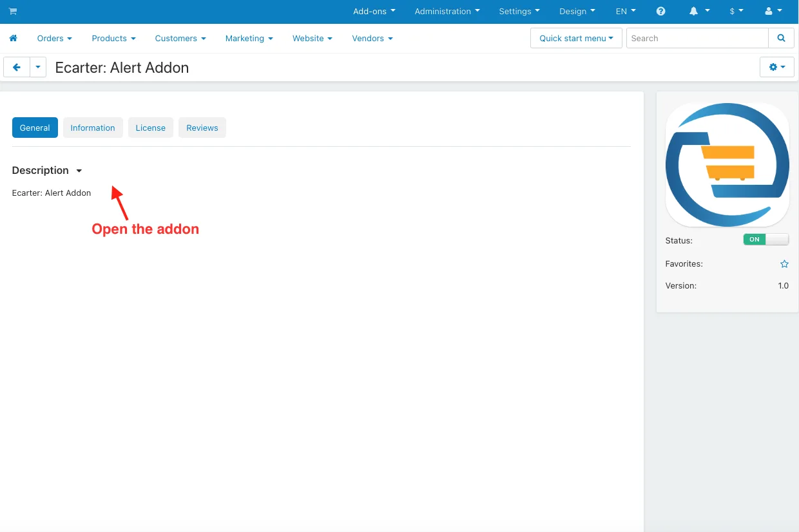Open the gear actions menu
The width and height of the screenshot is (799, 532).
tap(777, 67)
